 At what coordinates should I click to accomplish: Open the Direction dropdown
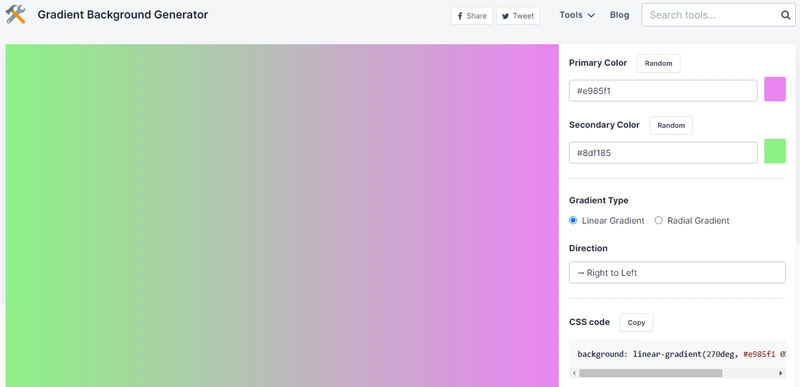click(x=677, y=273)
